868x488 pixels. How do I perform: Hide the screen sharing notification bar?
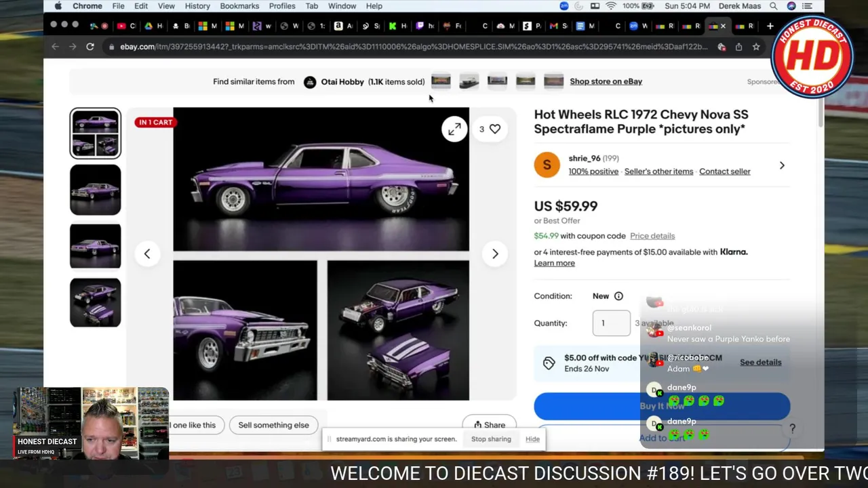(x=532, y=439)
